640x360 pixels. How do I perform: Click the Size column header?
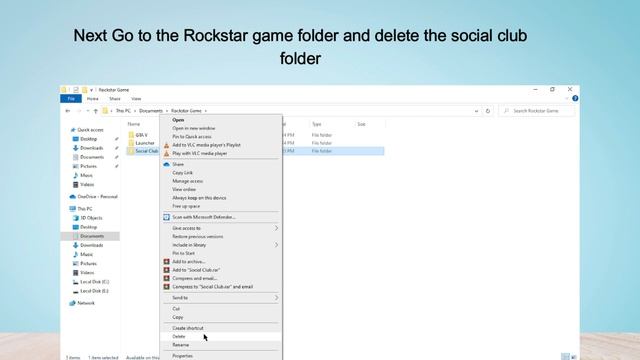tap(361, 124)
